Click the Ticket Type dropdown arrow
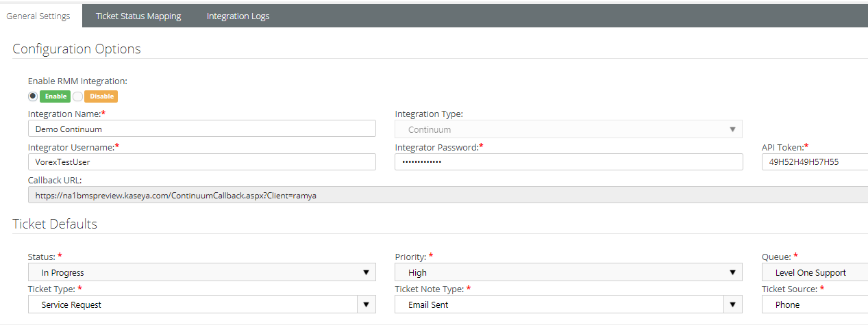This screenshot has height=325, width=868. coord(366,304)
